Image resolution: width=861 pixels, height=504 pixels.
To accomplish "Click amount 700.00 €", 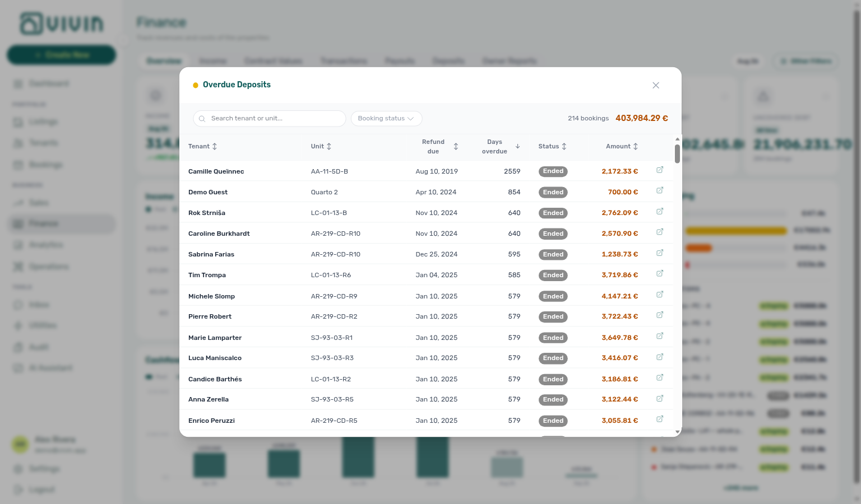I will 623,192.
